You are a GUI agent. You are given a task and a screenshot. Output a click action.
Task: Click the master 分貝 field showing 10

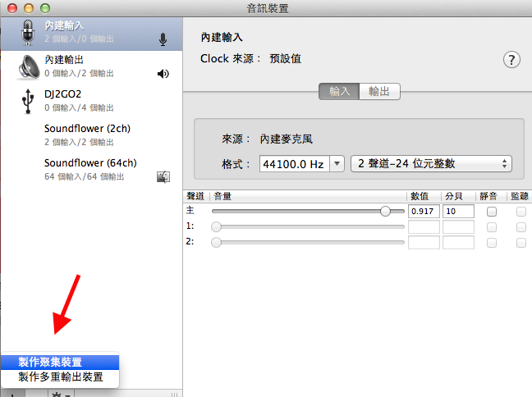(x=458, y=211)
